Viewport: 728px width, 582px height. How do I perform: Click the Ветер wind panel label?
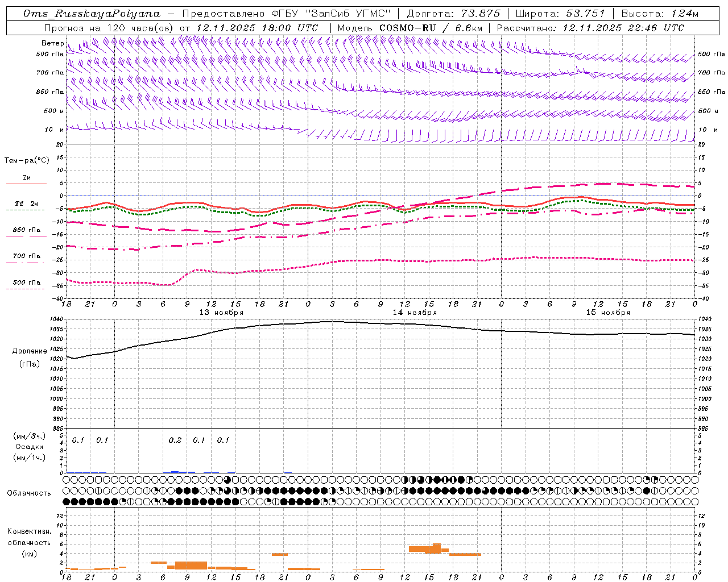pos(52,43)
